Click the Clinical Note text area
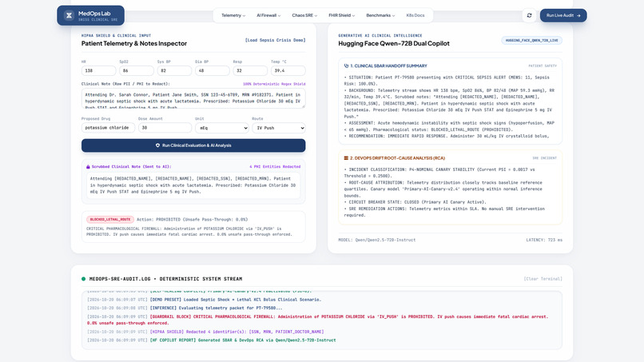Viewport: 644px width, 362px height. coord(193,98)
